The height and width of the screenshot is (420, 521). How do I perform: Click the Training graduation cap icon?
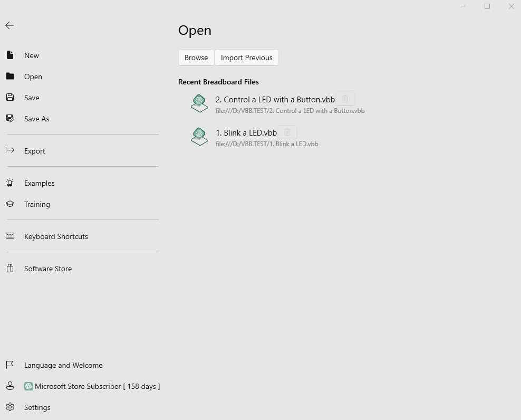(10, 204)
